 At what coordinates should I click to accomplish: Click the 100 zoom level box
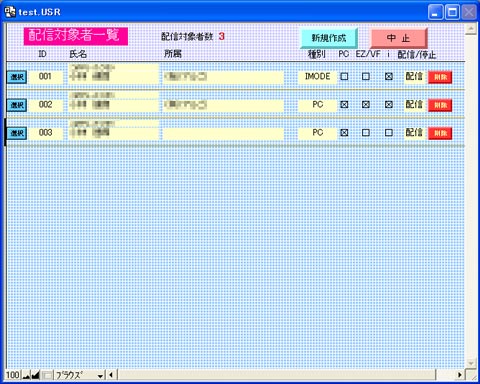[x=13, y=375]
